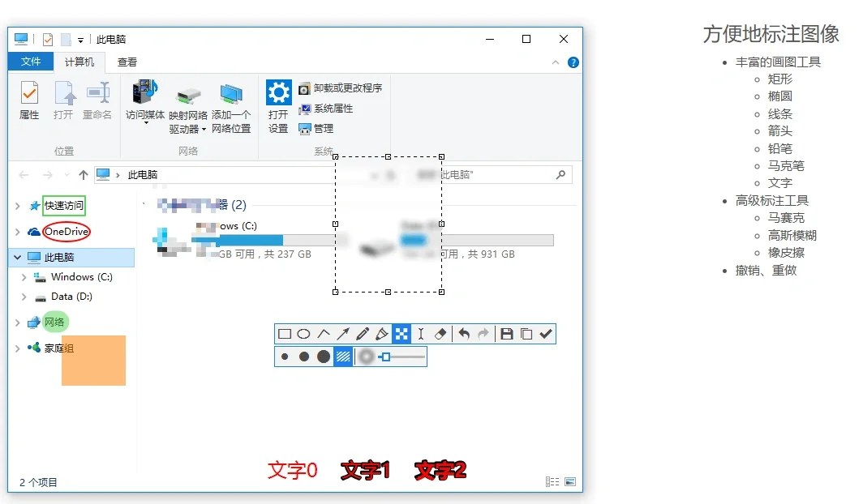Open the 文件 menu
Viewport: 863px width, 504px height.
30,61
